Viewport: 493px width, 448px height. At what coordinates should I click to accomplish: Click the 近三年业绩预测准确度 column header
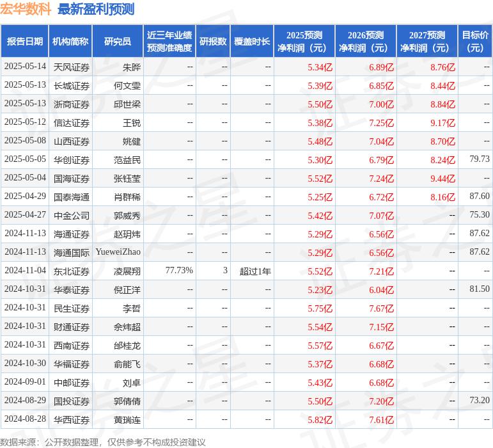click(169, 41)
